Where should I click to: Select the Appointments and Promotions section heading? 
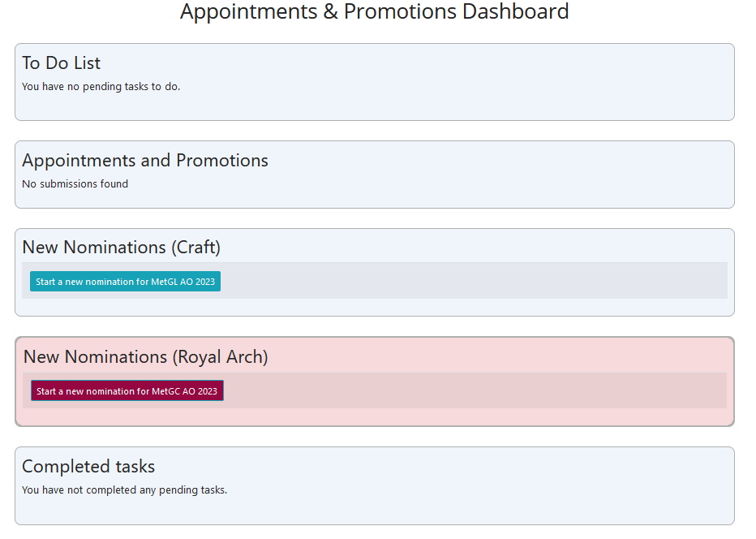(145, 161)
